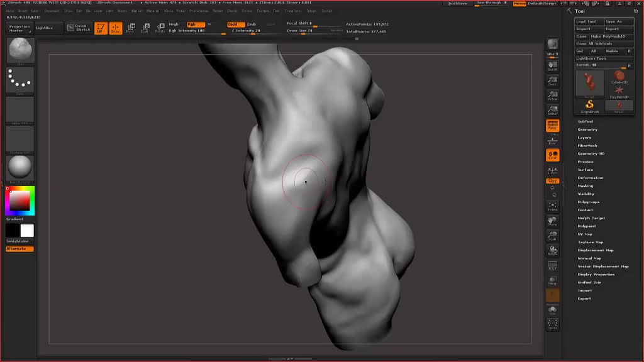
Task: Adjust the Focal Shift slider
Action: point(314,24)
